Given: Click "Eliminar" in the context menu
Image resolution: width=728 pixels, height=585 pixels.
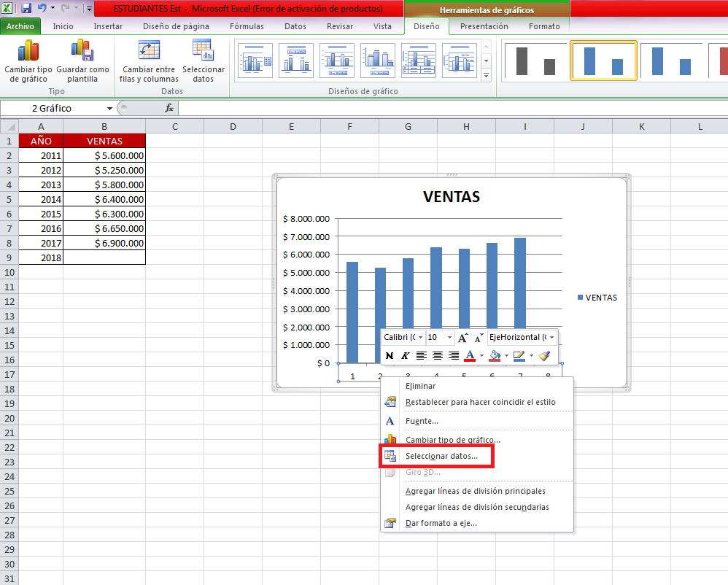Looking at the screenshot, I should 419,386.
